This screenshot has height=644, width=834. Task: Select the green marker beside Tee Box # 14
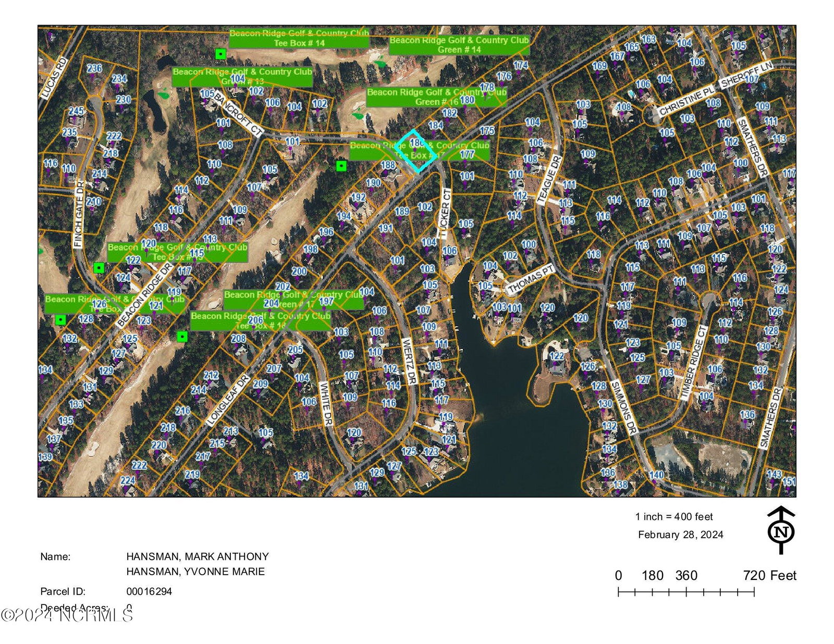pyautogui.click(x=220, y=54)
